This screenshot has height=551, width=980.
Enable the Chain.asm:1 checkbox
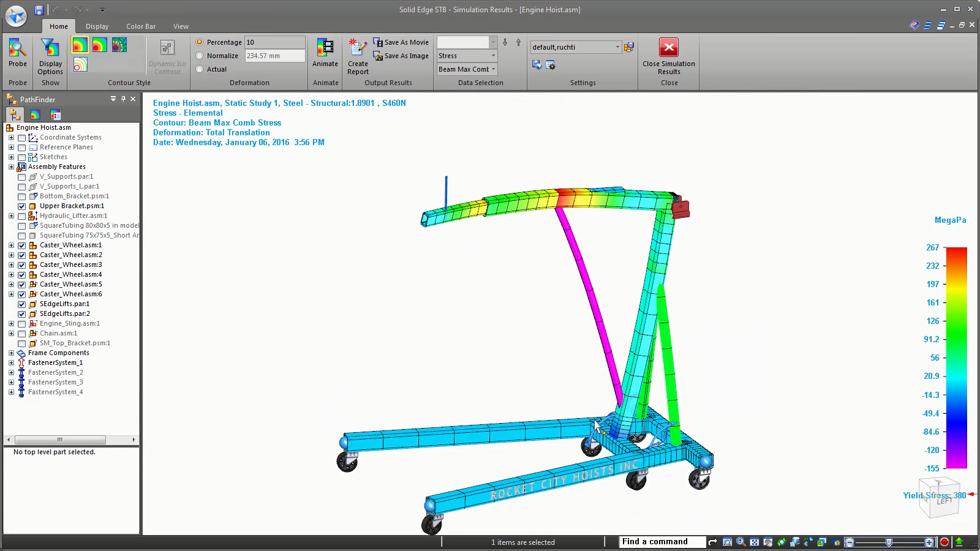(22, 334)
